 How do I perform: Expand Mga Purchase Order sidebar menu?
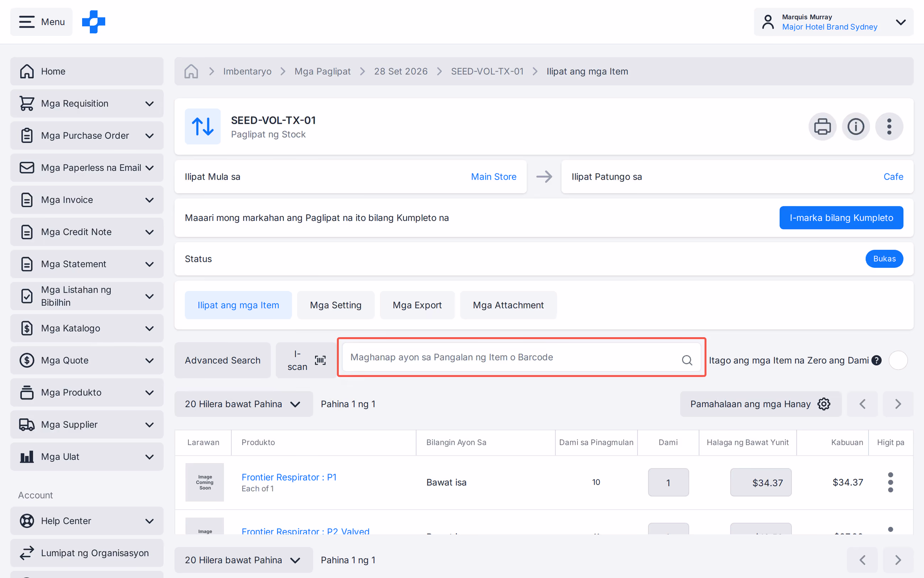pos(87,136)
